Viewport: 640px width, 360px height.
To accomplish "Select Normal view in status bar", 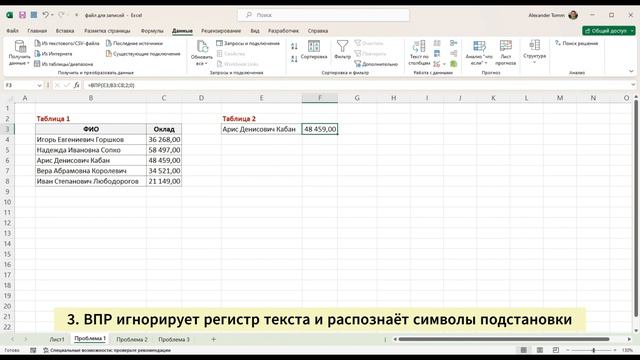I will tap(524, 350).
